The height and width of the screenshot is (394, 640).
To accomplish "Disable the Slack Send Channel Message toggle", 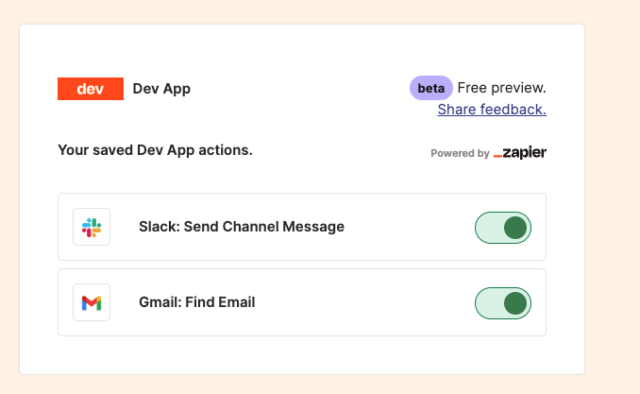I will tap(503, 227).
